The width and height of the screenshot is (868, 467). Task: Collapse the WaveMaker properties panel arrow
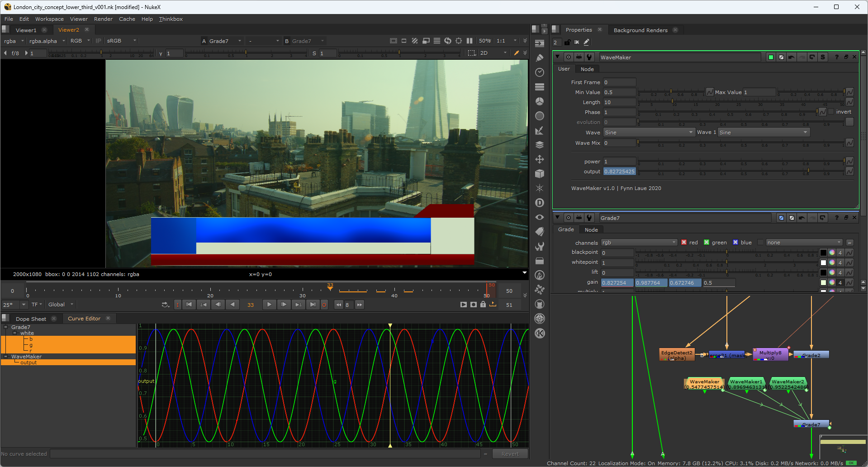pyautogui.click(x=558, y=57)
